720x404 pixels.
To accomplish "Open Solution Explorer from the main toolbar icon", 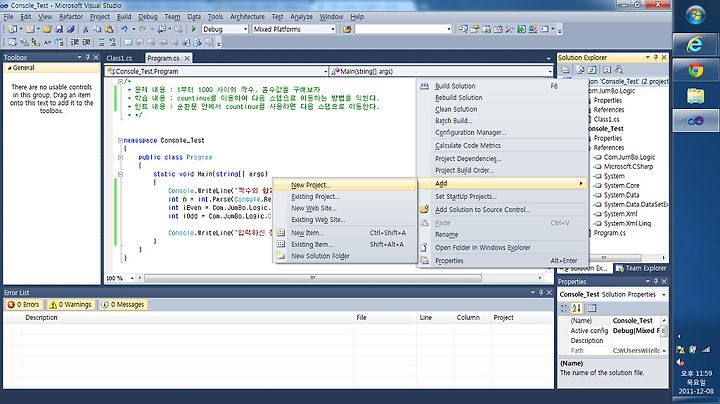I will [463, 29].
